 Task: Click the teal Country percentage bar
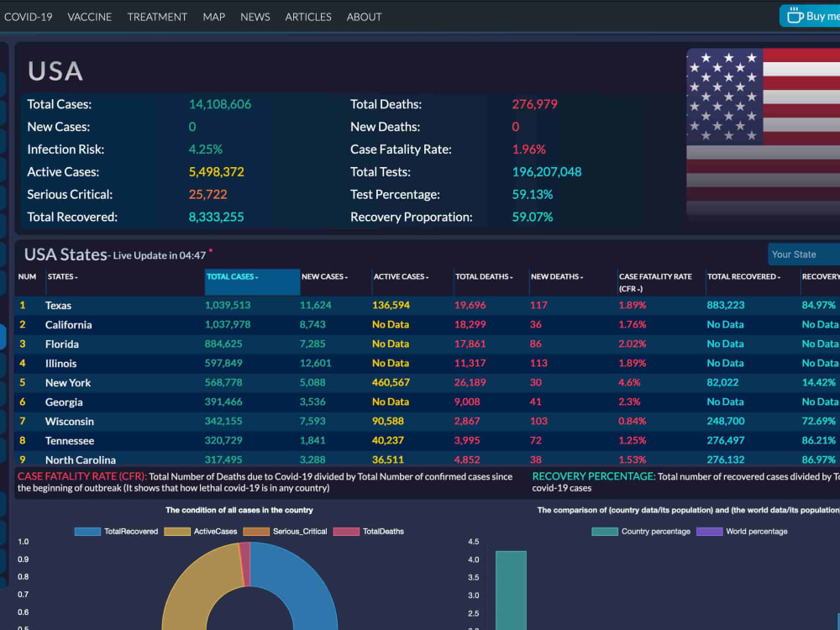pyautogui.click(x=511, y=590)
